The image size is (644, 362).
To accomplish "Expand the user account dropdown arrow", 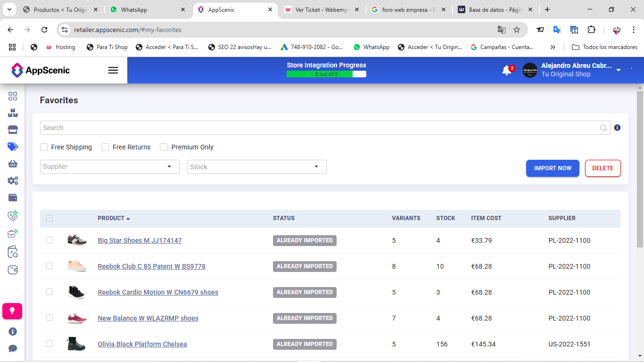I will 619,70.
